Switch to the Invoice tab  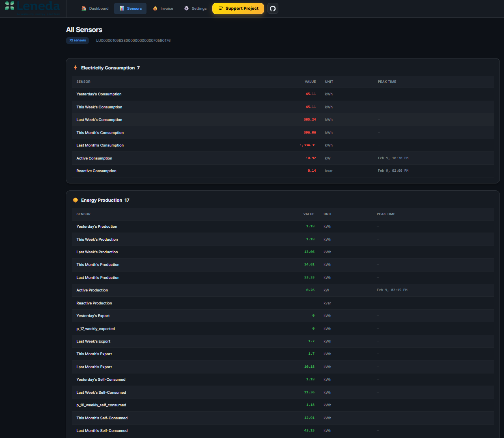(163, 9)
